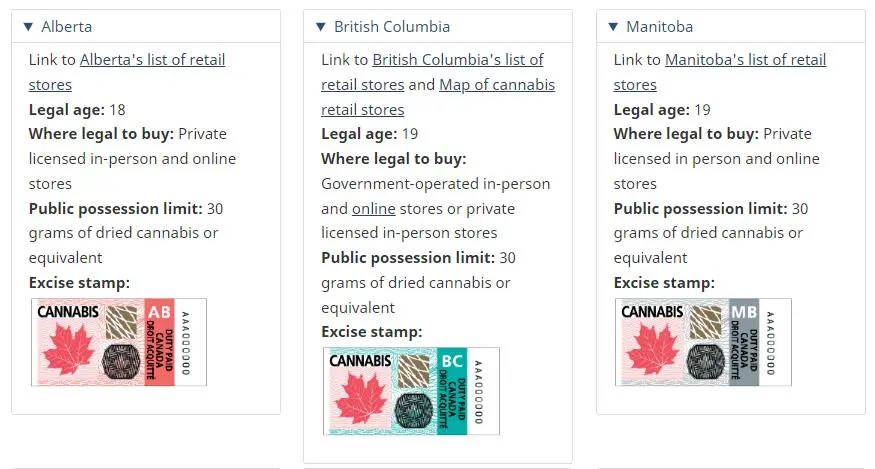
Task: Select the Manitoba heading text
Action: coord(660,27)
